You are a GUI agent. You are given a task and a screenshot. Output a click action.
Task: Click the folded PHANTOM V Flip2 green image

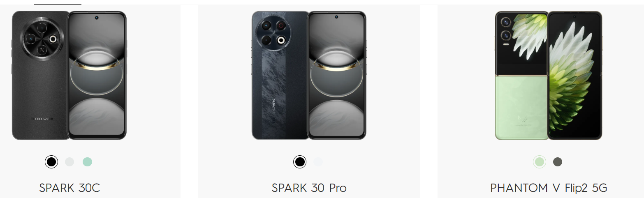pos(522,76)
